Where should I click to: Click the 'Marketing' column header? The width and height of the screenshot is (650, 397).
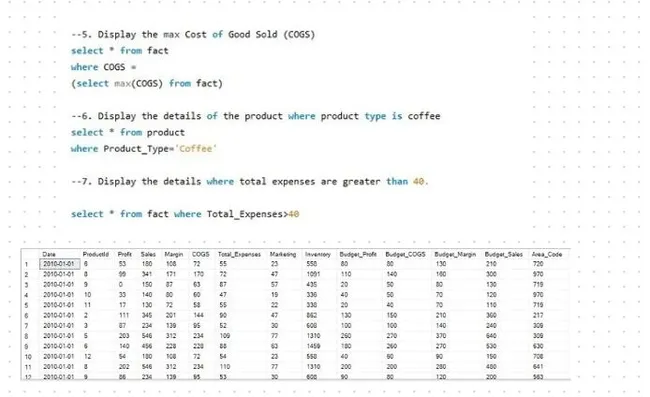tap(283, 254)
